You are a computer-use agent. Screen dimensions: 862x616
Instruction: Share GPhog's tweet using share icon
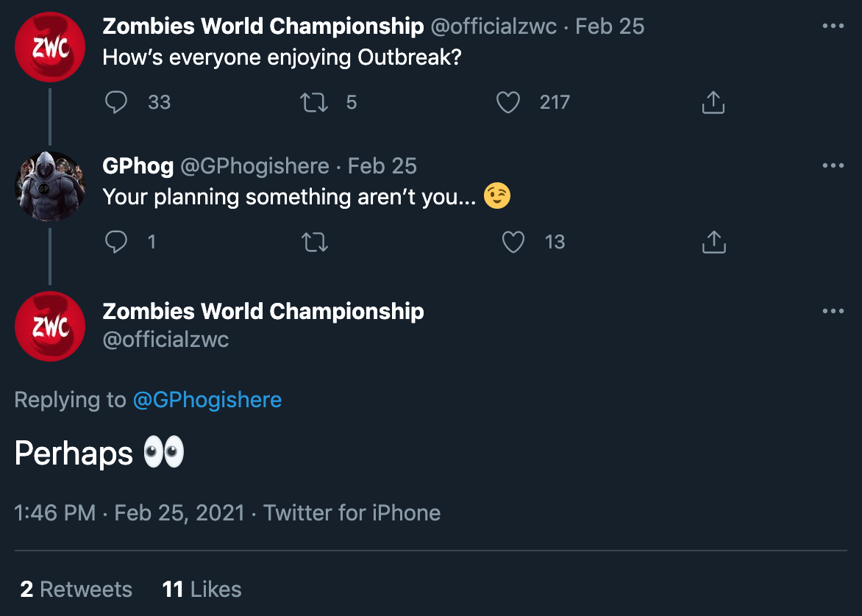713,242
